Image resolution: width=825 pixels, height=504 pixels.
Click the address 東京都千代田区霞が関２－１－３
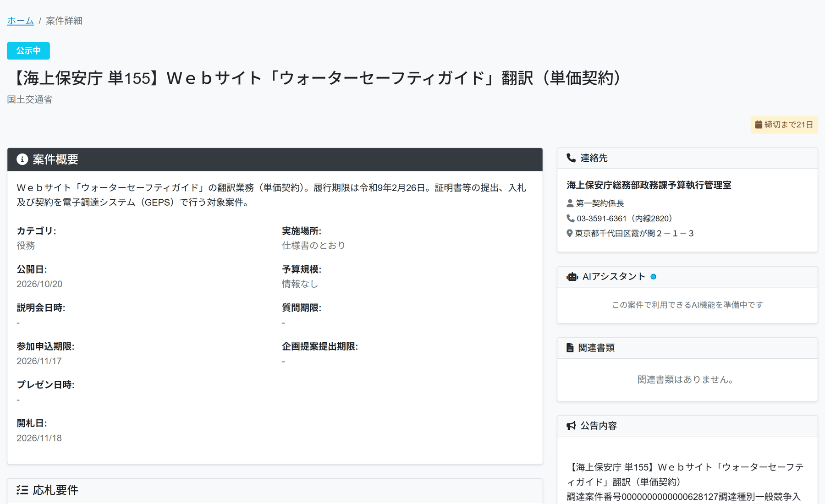(x=635, y=233)
